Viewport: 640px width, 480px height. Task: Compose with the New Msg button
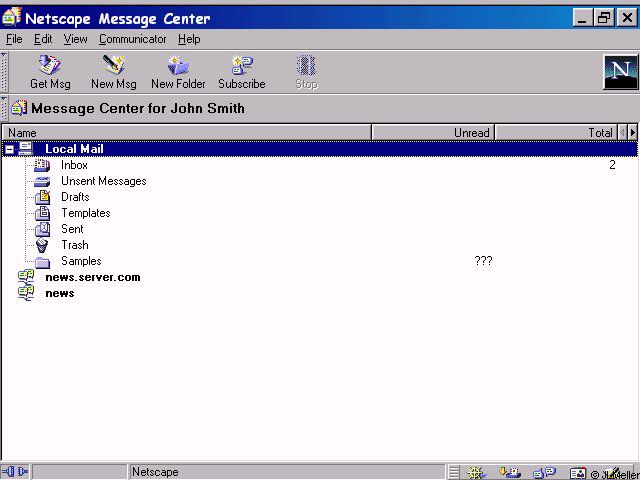pyautogui.click(x=113, y=72)
